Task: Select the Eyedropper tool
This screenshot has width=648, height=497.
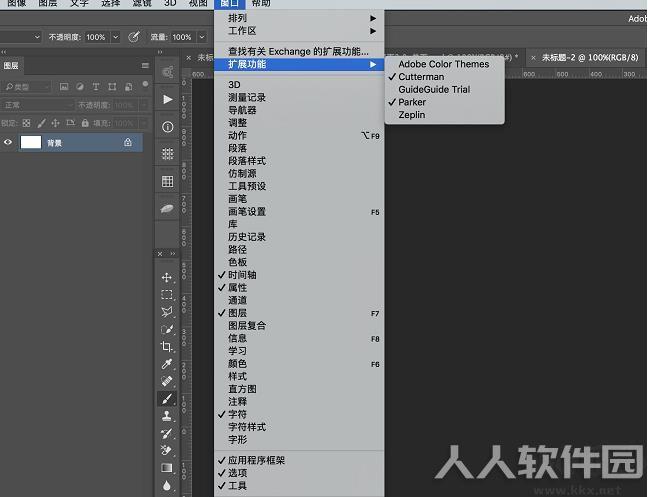Action: click(x=167, y=364)
